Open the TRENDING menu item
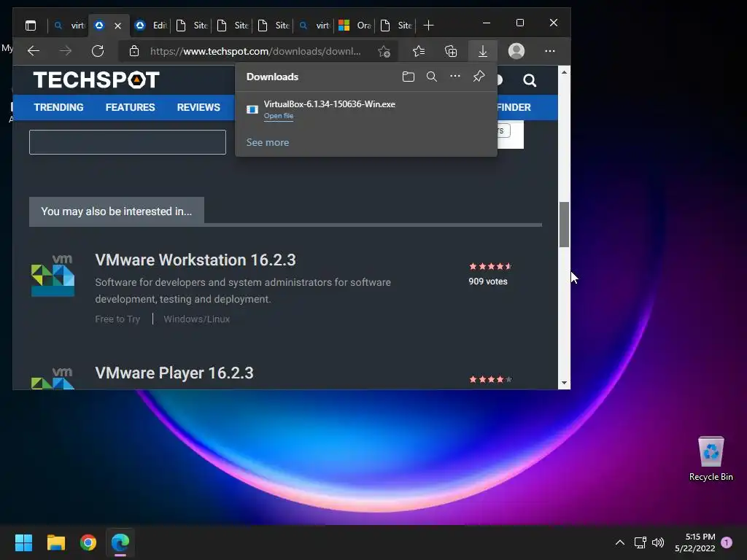Screen dimensions: 747x560 point(58,108)
